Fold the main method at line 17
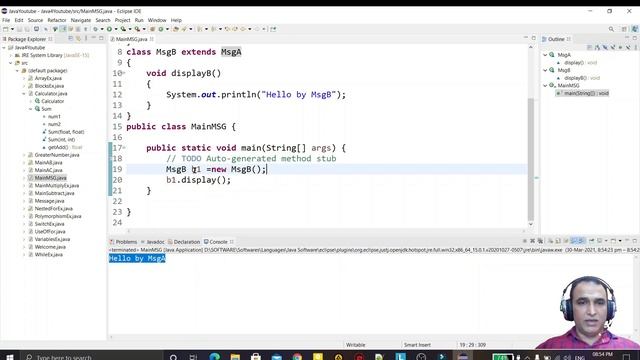 124,148
